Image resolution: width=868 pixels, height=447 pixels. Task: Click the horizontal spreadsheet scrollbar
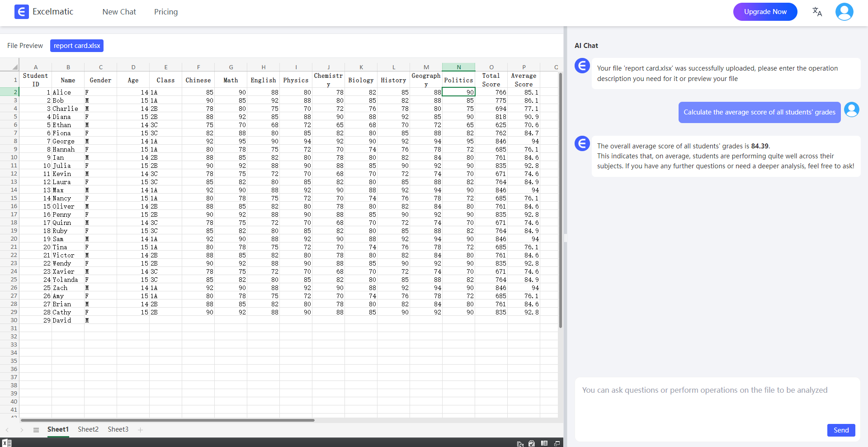(167, 420)
